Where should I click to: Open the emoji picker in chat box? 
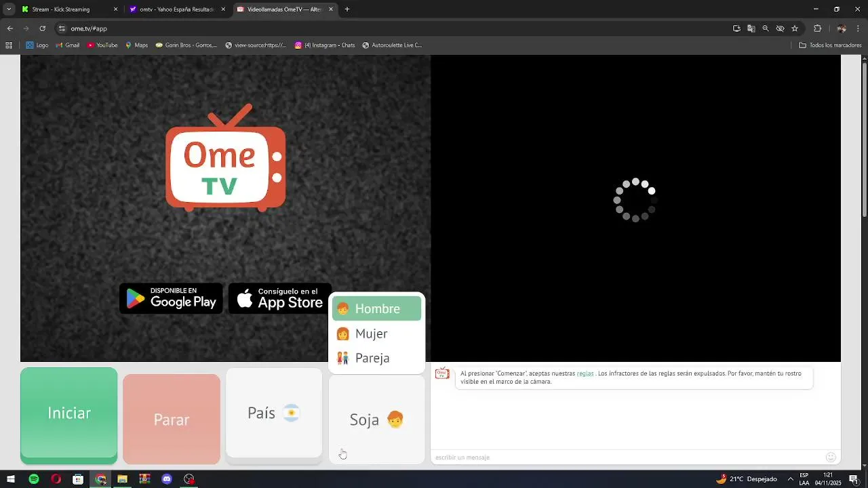[x=831, y=457]
